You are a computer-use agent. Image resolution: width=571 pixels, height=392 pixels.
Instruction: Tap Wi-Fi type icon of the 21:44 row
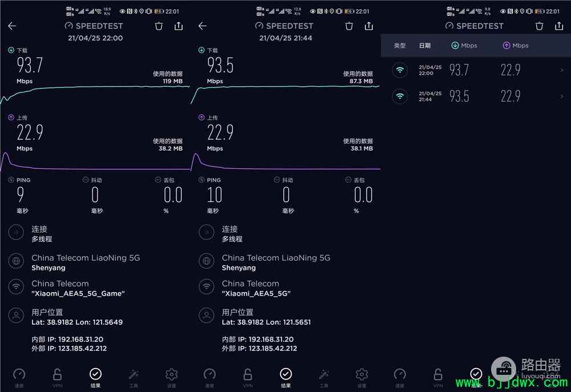(x=400, y=96)
